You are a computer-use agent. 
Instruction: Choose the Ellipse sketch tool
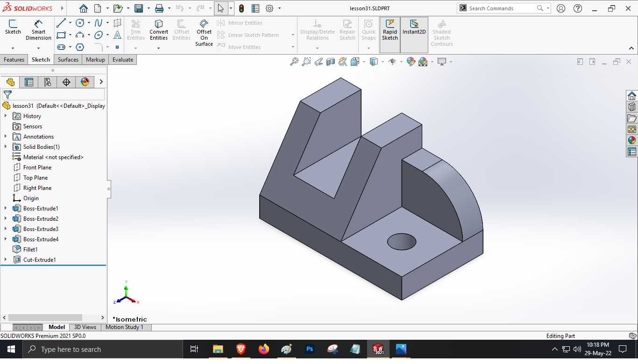click(x=99, y=35)
